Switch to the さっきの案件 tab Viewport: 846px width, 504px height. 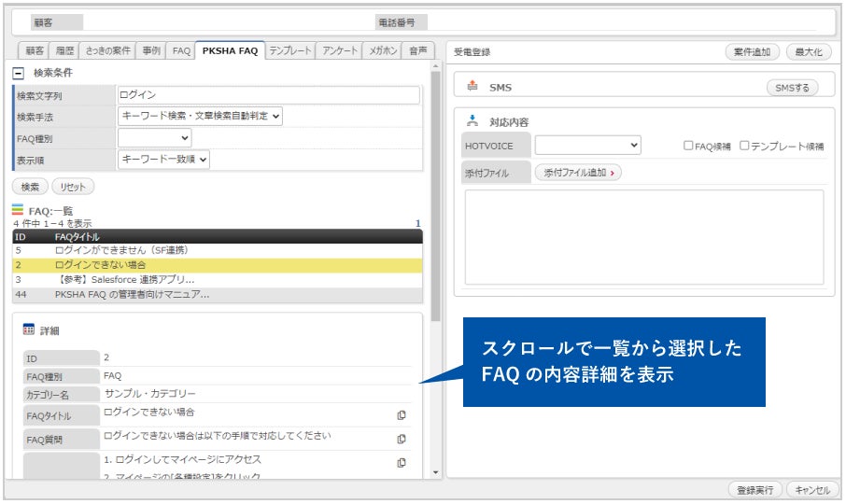[x=107, y=51]
